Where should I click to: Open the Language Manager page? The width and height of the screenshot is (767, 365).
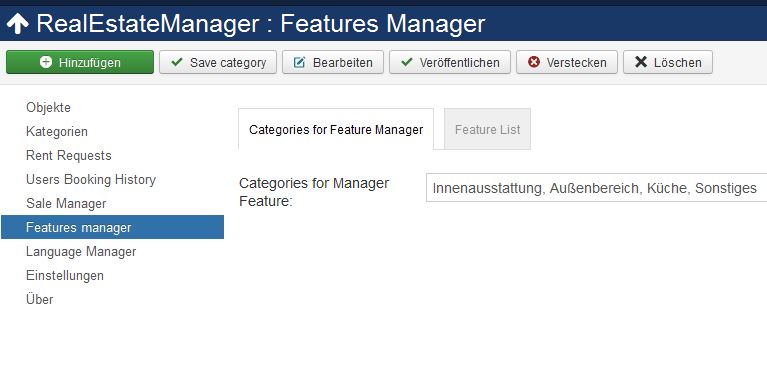pyautogui.click(x=81, y=251)
